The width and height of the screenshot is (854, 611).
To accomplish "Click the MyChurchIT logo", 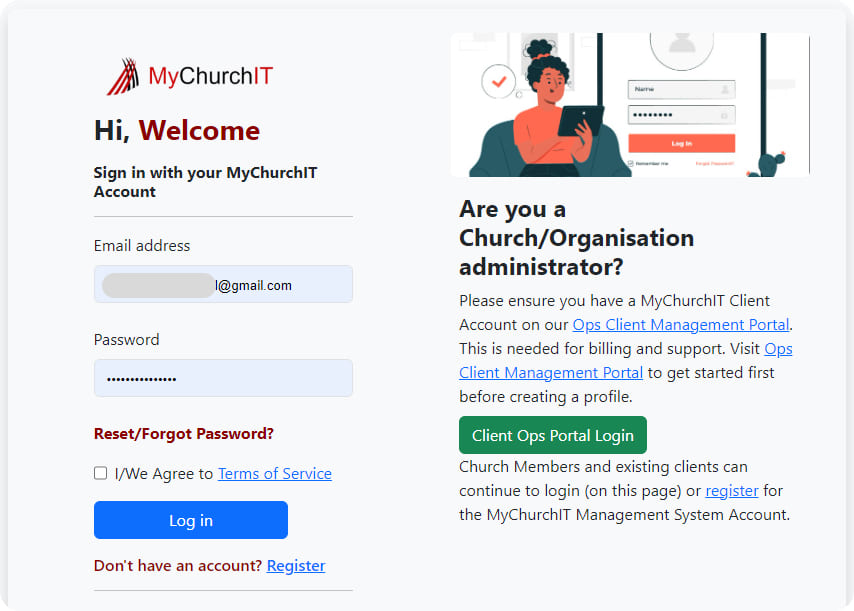I will [190, 76].
